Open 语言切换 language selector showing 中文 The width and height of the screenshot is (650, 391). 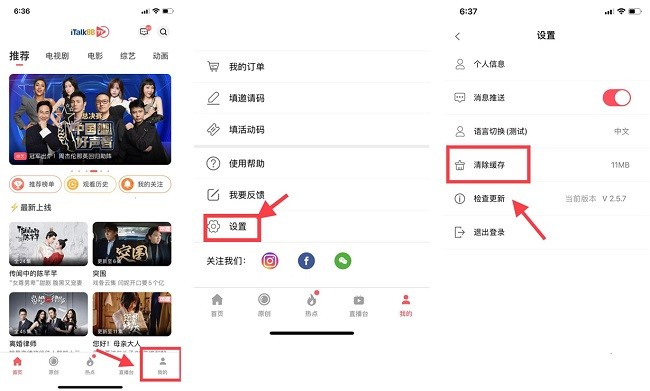(x=547, y=131)
